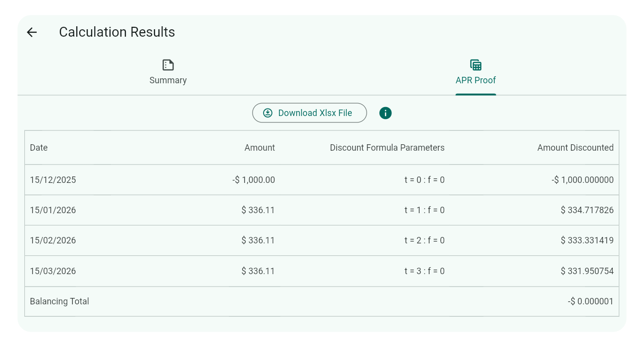Select the Balancing Total row label
The image size is (644, 347).
click(x=59, y=301)
